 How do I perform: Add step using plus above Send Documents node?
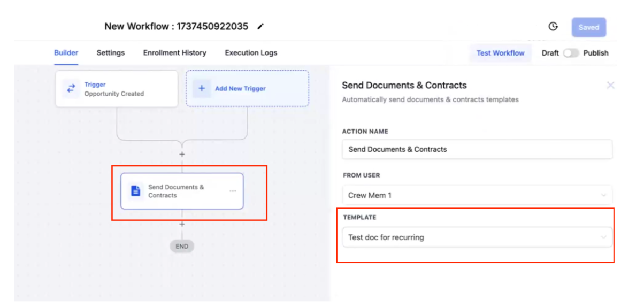click(x=182, y=154)
